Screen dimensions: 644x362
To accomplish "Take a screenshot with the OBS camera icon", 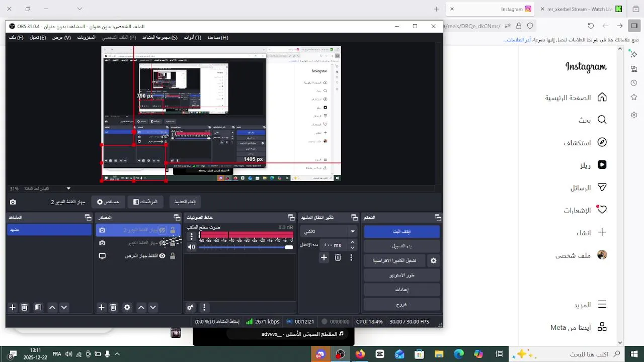I will [13, 202].
